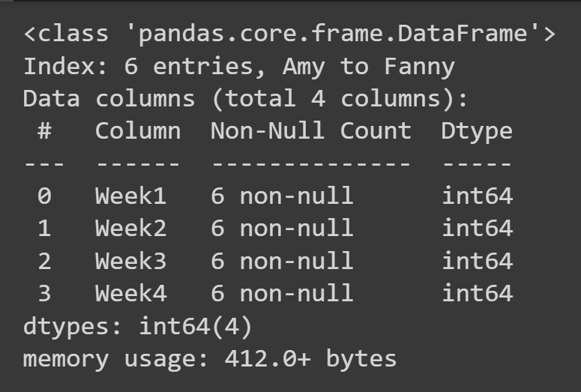Image resolution: width=581 pixels, height=392 pixels.
Task: Click the int64 dtype for Week4
Action: 477,293
